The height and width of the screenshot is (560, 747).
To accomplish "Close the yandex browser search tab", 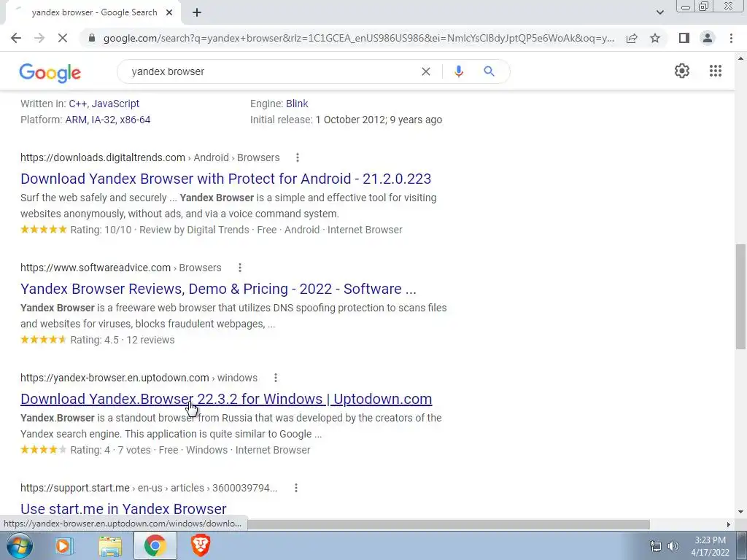I will coord(169,13).
